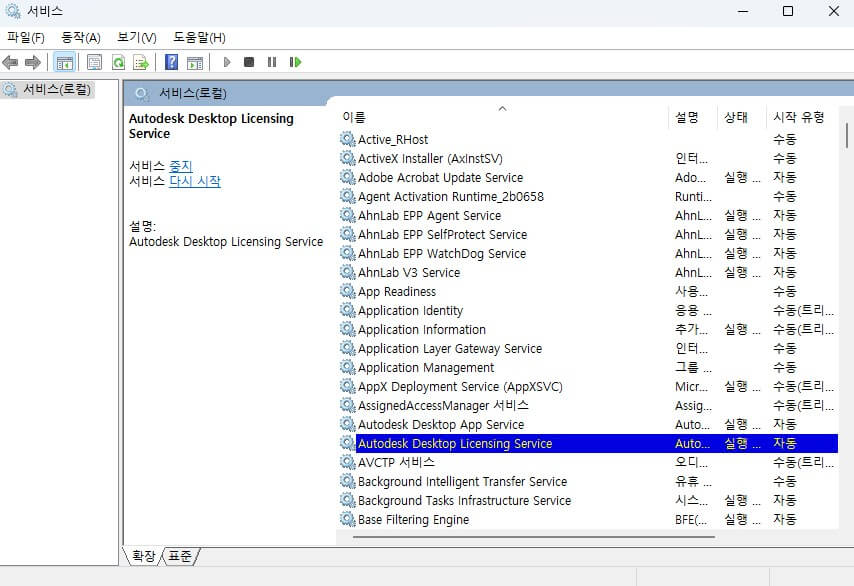Click the Refresh toolbar icon

click(x=118, y=63)
